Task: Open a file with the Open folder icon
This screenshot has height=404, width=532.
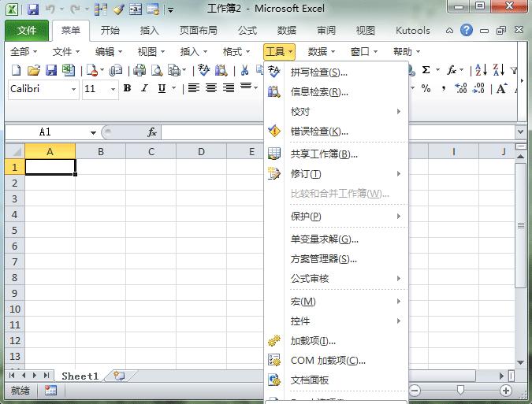Action: click(34, 70)
